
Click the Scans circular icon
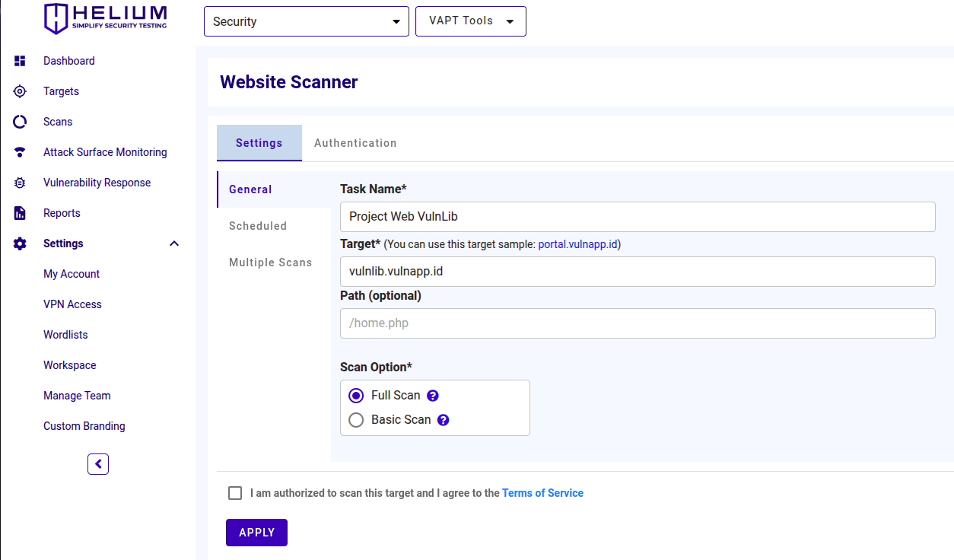[20, 122]
